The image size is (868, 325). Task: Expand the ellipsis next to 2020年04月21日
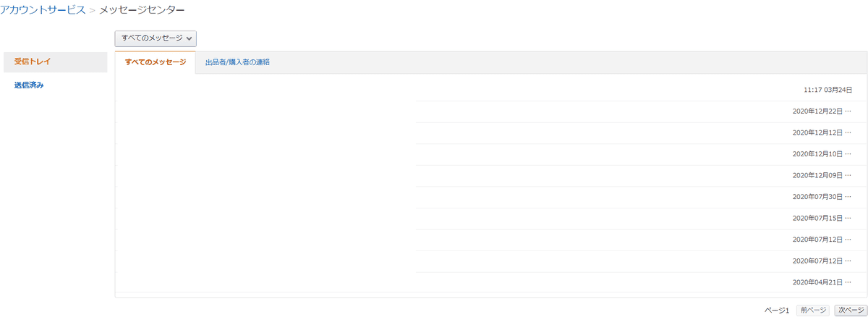point(848,282)
